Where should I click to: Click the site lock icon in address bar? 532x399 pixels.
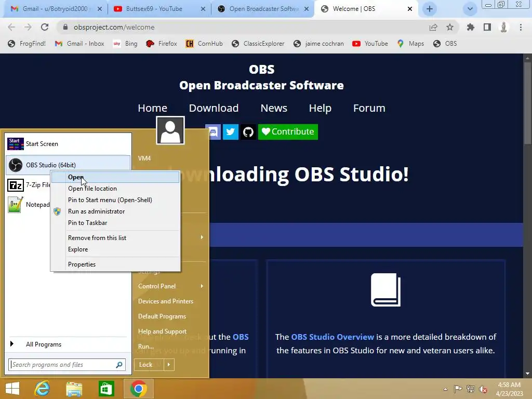(65, 27)
